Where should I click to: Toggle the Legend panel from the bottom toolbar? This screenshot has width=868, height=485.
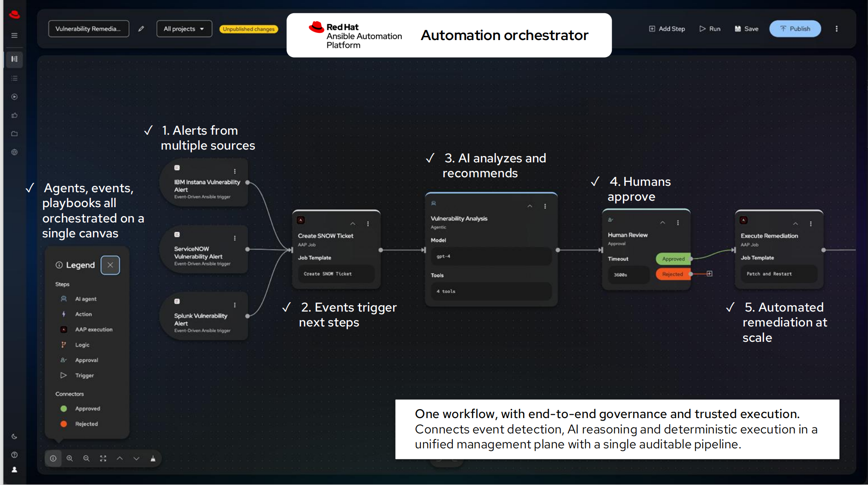(x=53, y=459)
